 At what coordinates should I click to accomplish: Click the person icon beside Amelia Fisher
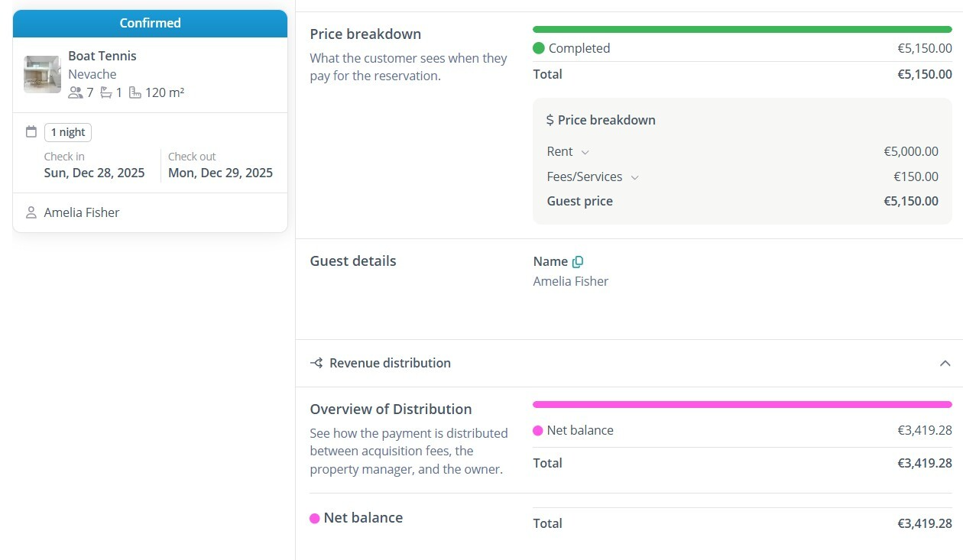tap(31, 212)
